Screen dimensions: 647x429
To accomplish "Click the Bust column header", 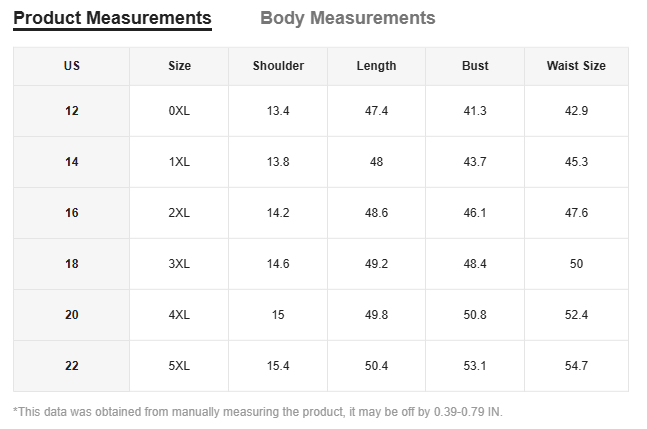I will [x=475, y=66].
